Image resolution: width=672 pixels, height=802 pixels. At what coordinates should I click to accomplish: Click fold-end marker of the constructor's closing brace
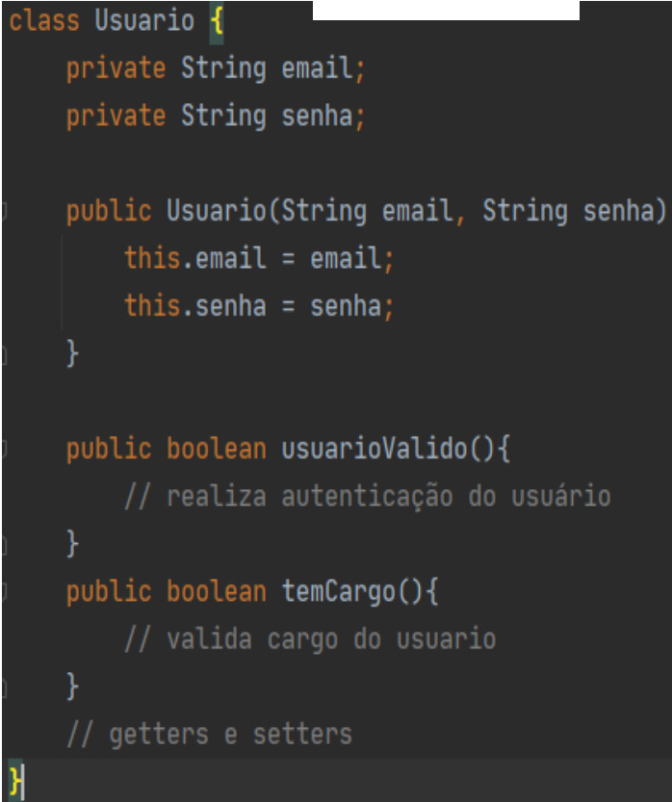click(4, 354)
